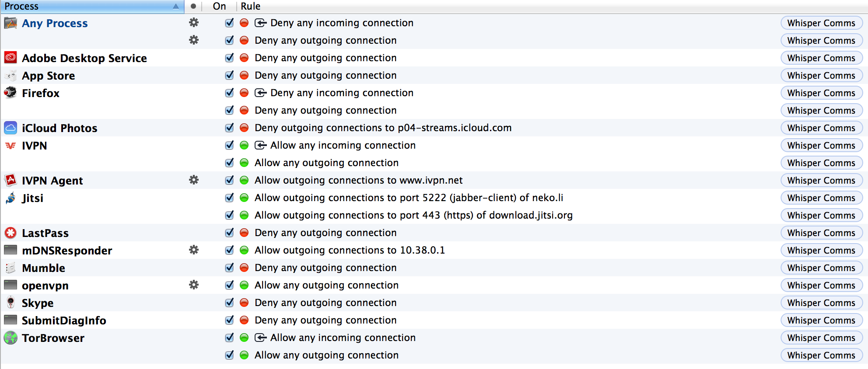Click the iCloud Photos cloud icon

pos(10,128)
